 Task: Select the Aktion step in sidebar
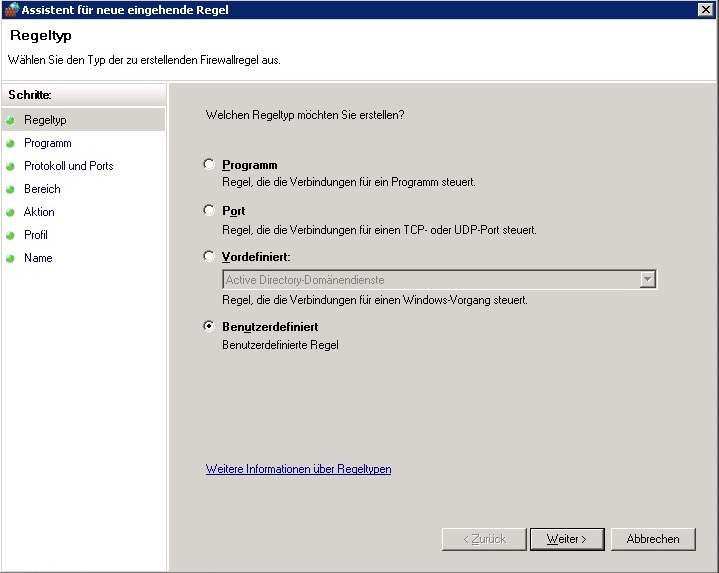(x=39, y=212)
